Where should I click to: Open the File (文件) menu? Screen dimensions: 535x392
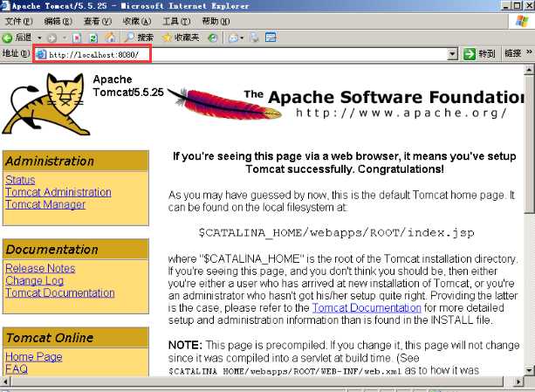tap(19, 22)
